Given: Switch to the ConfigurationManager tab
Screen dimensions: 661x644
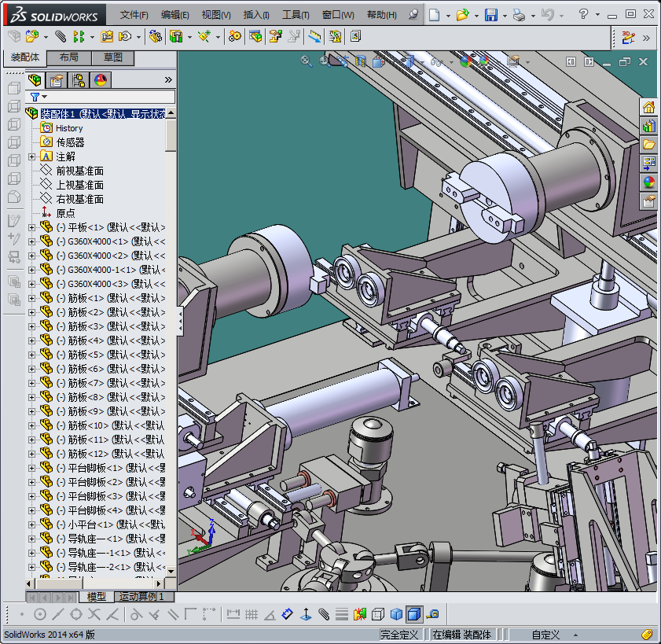Looking at the screenshot, I should [x=79, y=79].
